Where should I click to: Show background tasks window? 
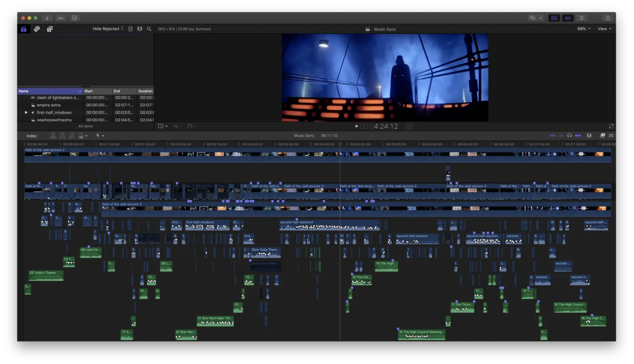coord(75,18)
